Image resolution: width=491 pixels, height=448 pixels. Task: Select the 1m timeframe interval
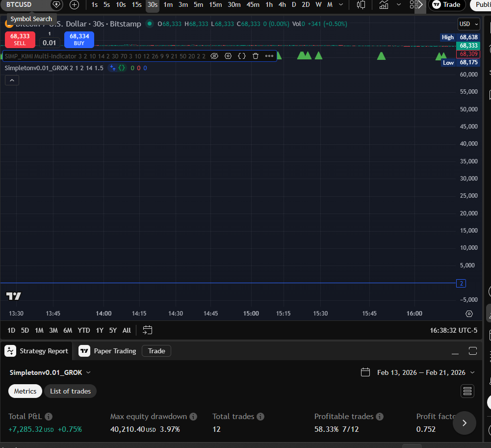coord(168,4)
